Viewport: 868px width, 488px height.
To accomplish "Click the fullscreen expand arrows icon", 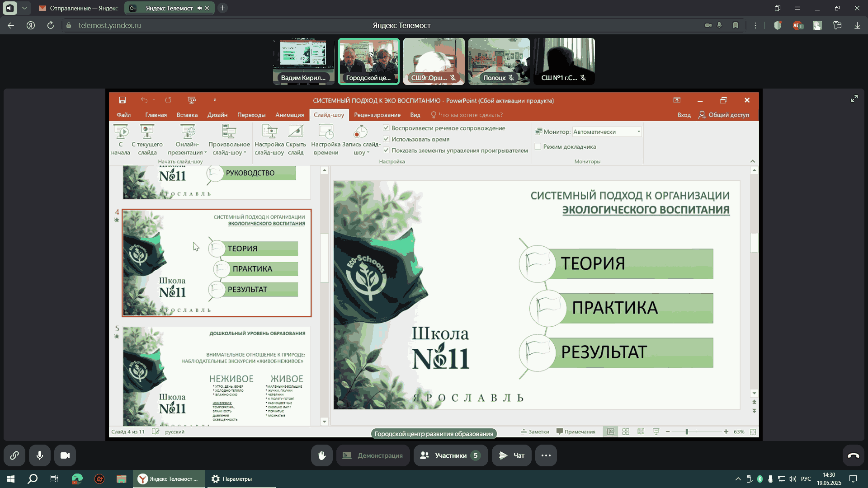I will [x=854, y=99].
